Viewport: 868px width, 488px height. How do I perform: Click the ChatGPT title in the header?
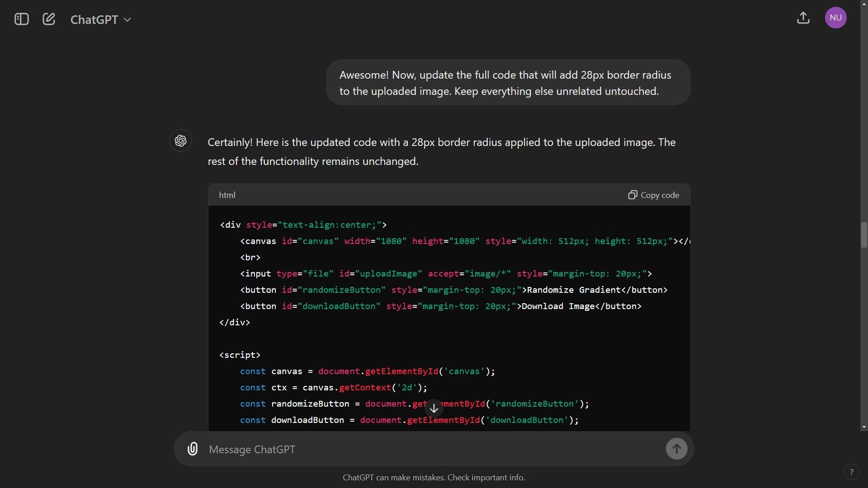coord(94,19)
